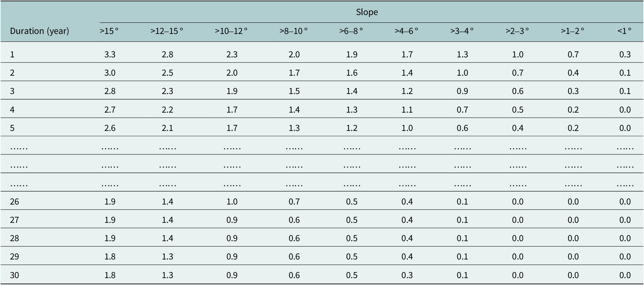Image resolution: width=644 pixels, height=285 pixels.
Task: Click the >15° column header
Action: [x=109, y=31]
